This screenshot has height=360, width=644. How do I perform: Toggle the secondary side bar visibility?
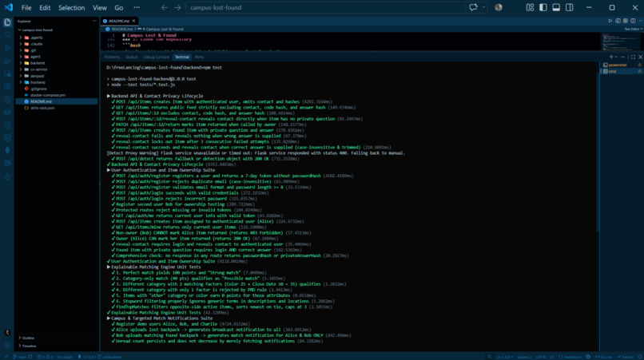pyautogui.click(x=569, y=7)
